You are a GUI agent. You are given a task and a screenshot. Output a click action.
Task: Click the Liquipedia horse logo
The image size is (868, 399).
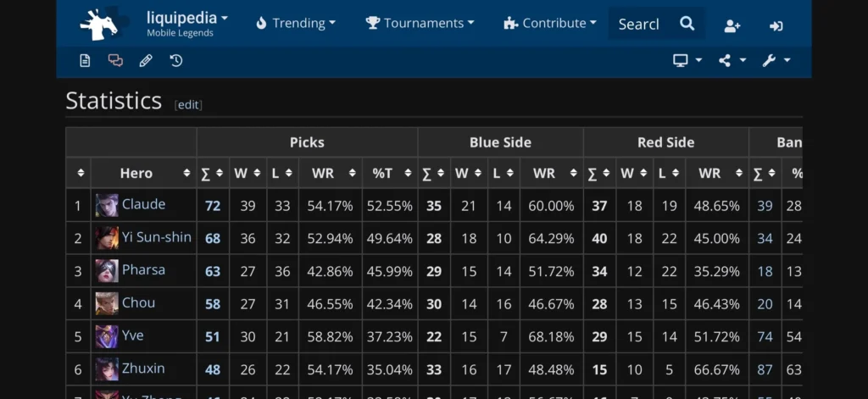(98, 24)
